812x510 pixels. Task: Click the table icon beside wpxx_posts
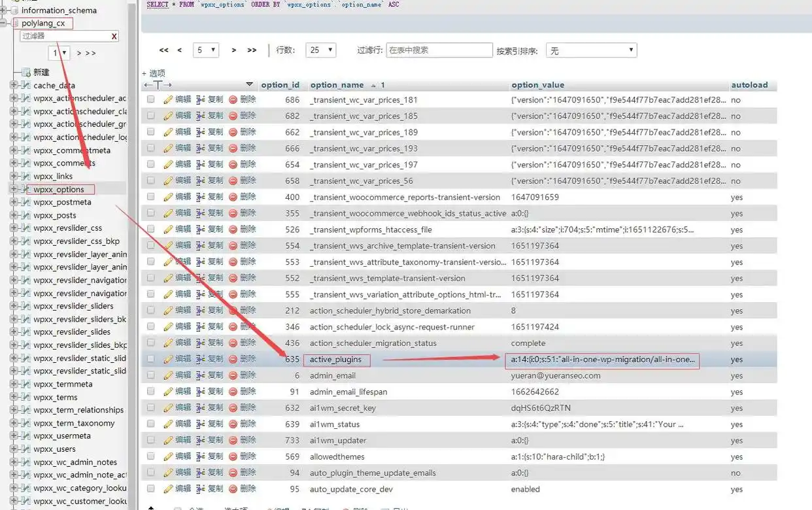pos(25,215)
